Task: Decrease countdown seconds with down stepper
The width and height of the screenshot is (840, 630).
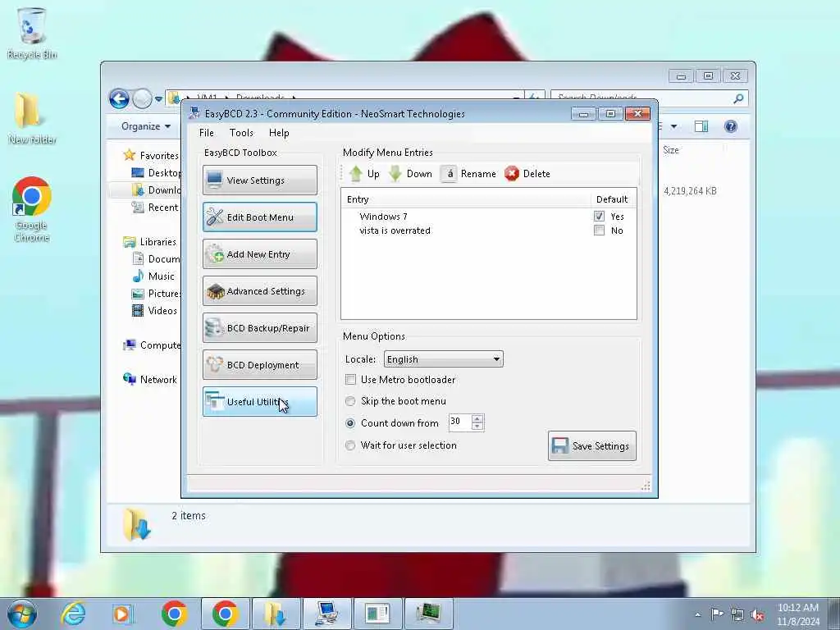Action: pyautogui.click(x=478, y=427)
